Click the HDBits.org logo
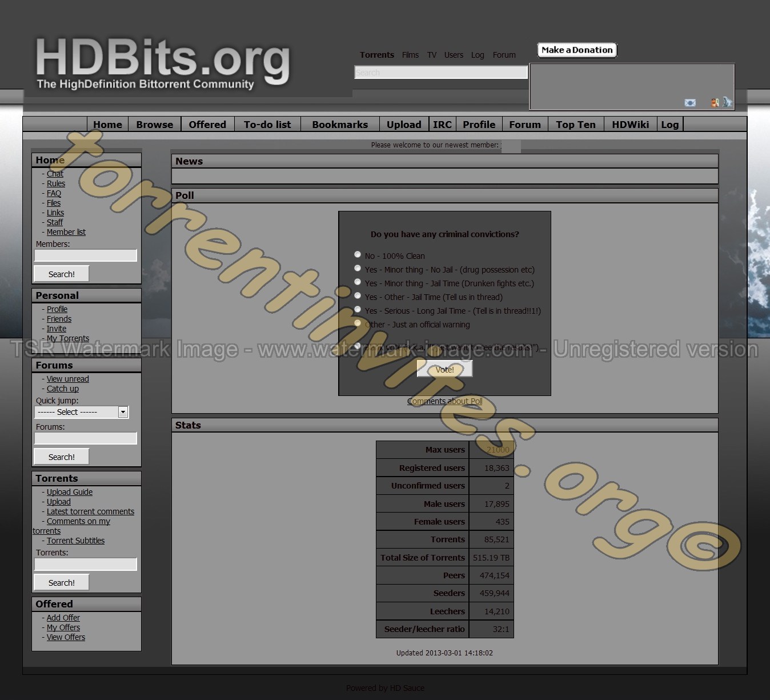770x700 pixels. click(x=162, y=63)
